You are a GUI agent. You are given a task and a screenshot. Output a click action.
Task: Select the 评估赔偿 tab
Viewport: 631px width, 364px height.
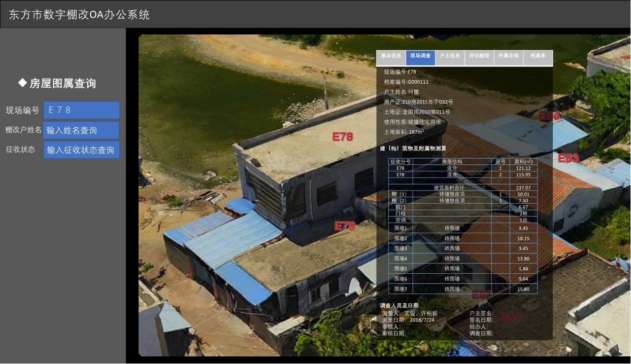[479, 58]
